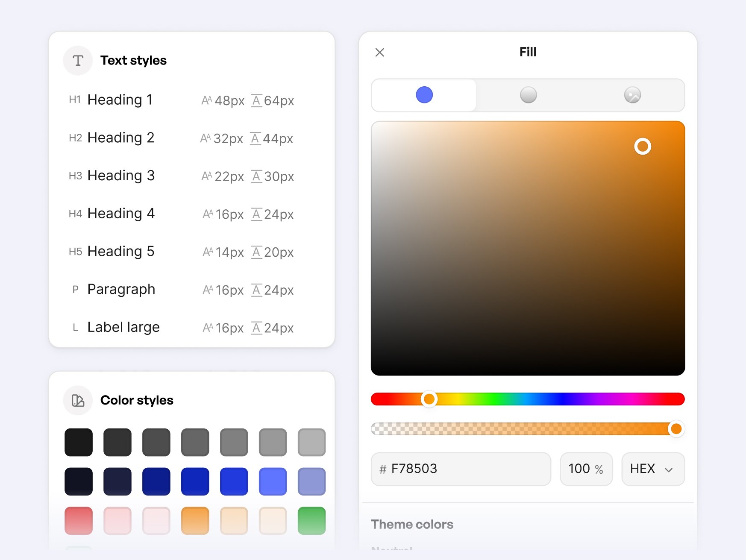The height and width of the screenshot is (560, 746).
Task: Switch to the gradient fill tab
Action: tap(528, 95)
